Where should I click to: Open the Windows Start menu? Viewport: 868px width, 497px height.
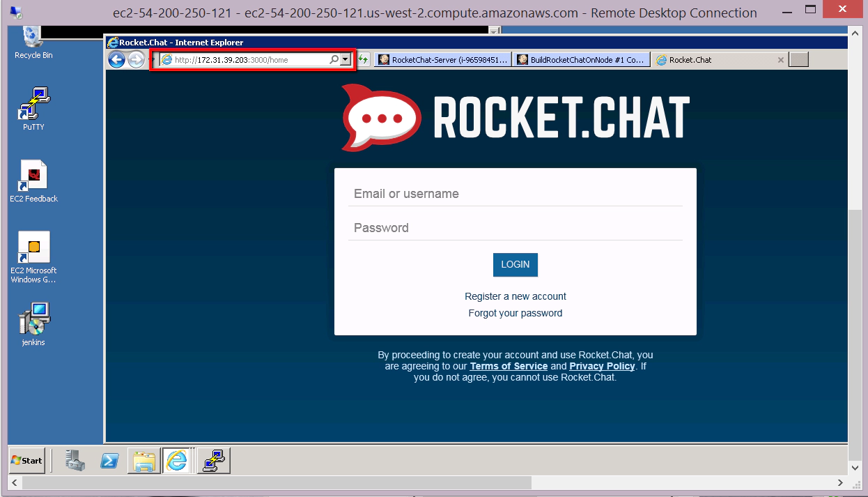pyautogui.click(x=26, y=460)
